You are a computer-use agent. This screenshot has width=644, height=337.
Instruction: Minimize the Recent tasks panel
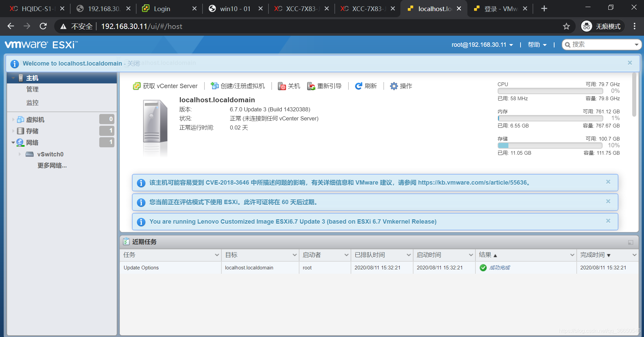pos(631,242)
